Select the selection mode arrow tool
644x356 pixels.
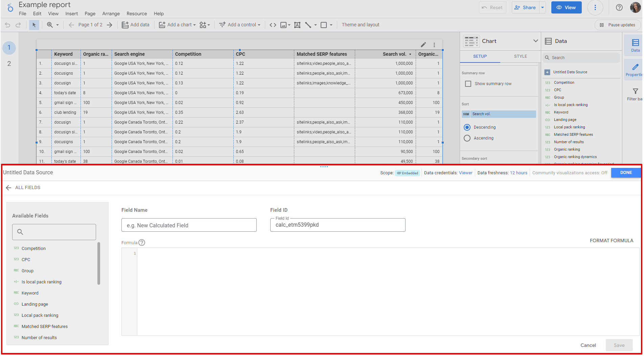click(34, 25)
